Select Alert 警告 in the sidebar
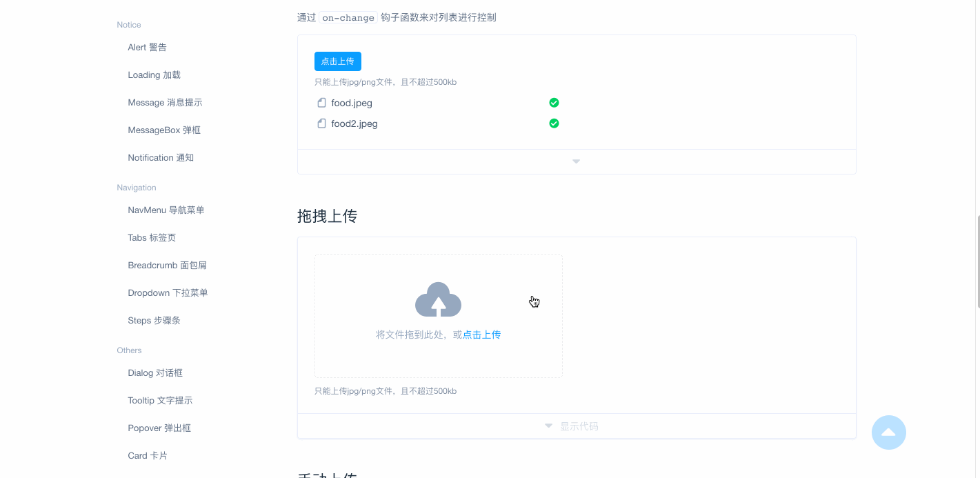980x478 pixels. point(147,47)
